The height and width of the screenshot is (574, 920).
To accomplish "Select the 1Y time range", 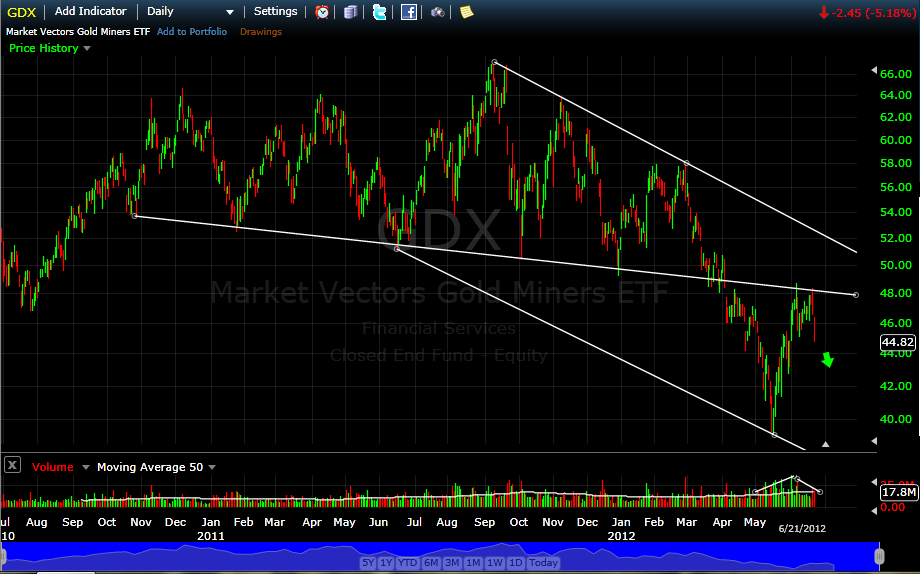I will (x=385, y=562).
